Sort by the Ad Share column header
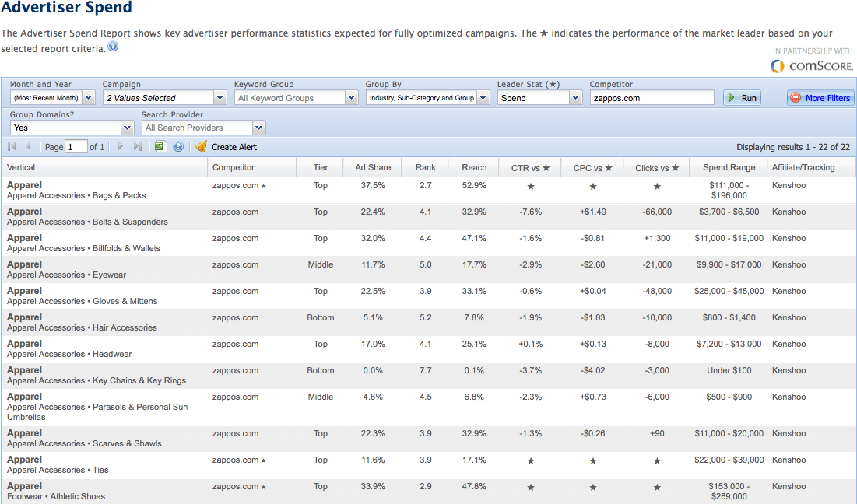 coord(373,168)
